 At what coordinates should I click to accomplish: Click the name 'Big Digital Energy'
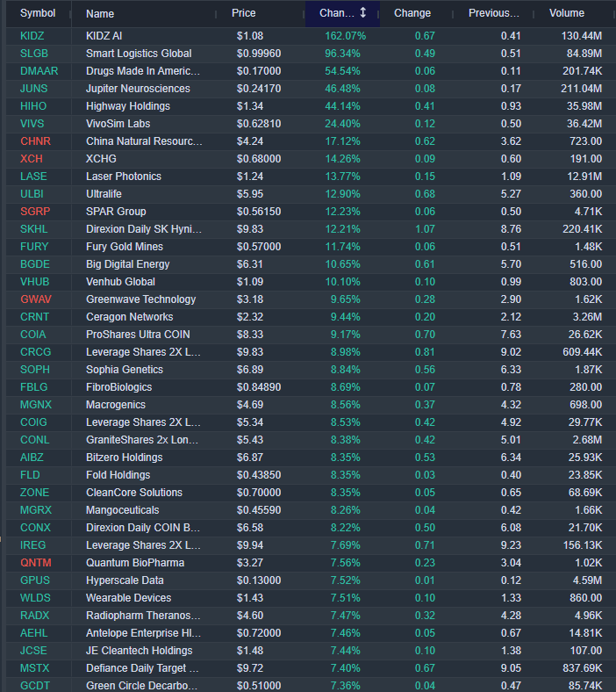pyautogui.click(x=128, y=264)
